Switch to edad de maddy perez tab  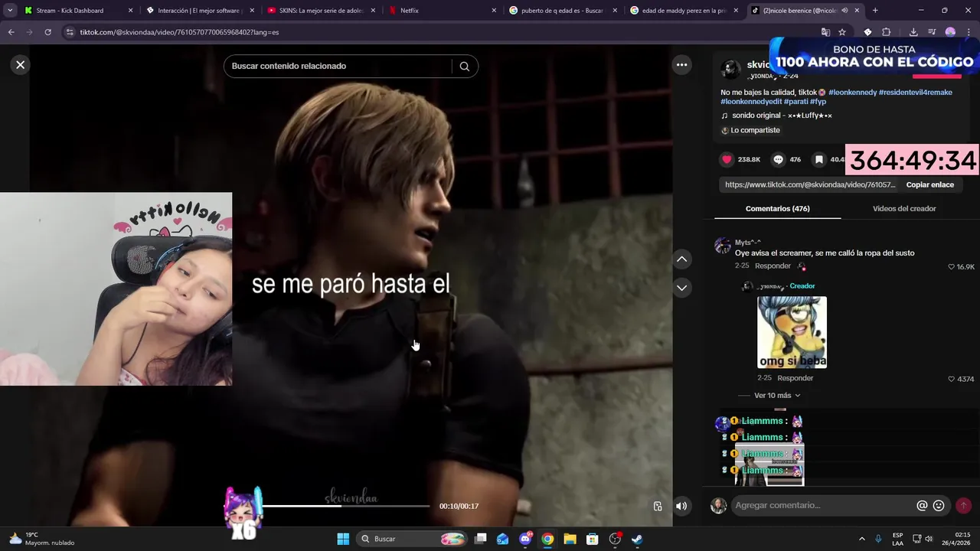click(684, 11)
